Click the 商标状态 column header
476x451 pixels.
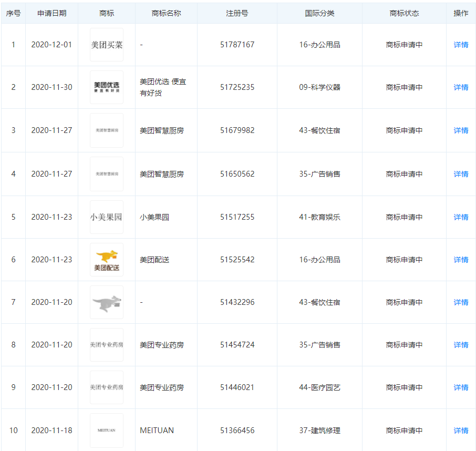pyautogui.click(x=404, y=13)
